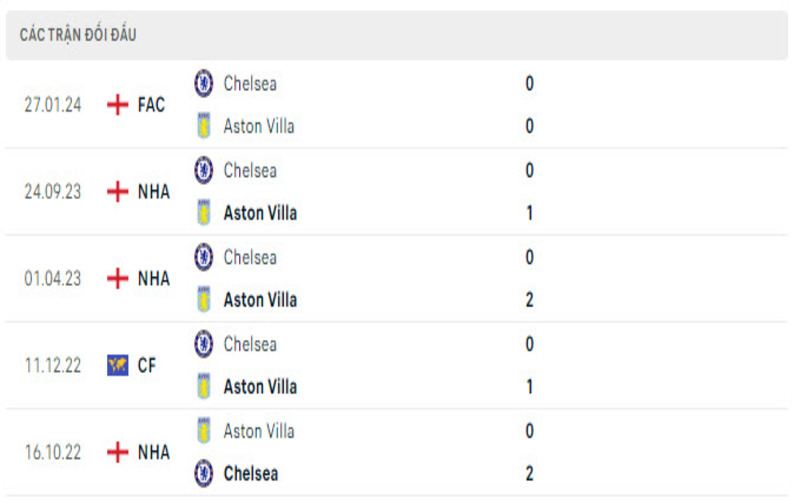Image resolution: width=800 pixels, height=500 pixels.
Task: Open Chelsea team from 11.12.22 match
Action: point(250,344)
